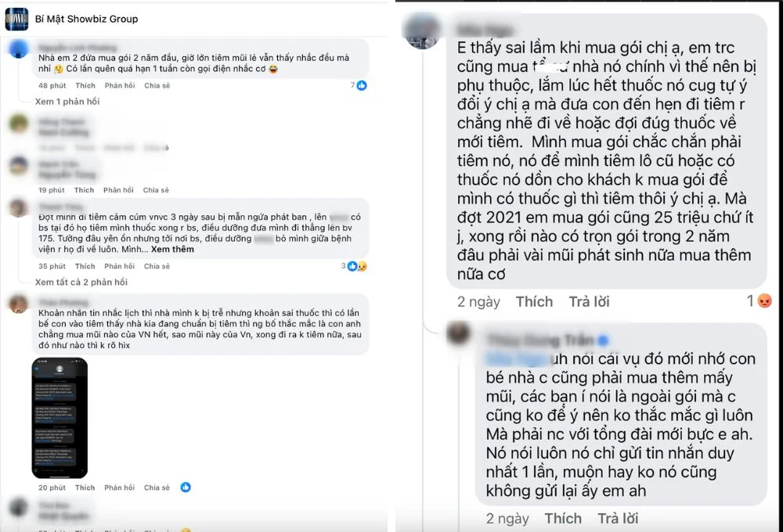Screen dimensions: 783x532
Task: Click Thích on the bottom right reply
Action: pos(563,519)
